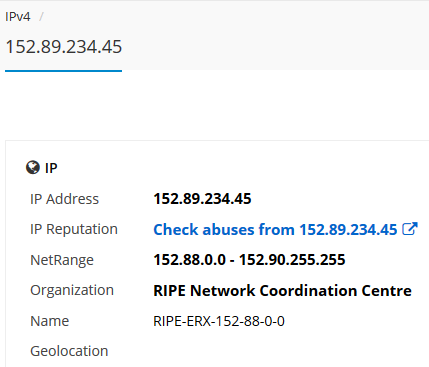Viewport: 429px width, 367px height.
Task: Click the NetRange value 152.88.0.0 - 152.90.255.255
Action: click(249, 260)
